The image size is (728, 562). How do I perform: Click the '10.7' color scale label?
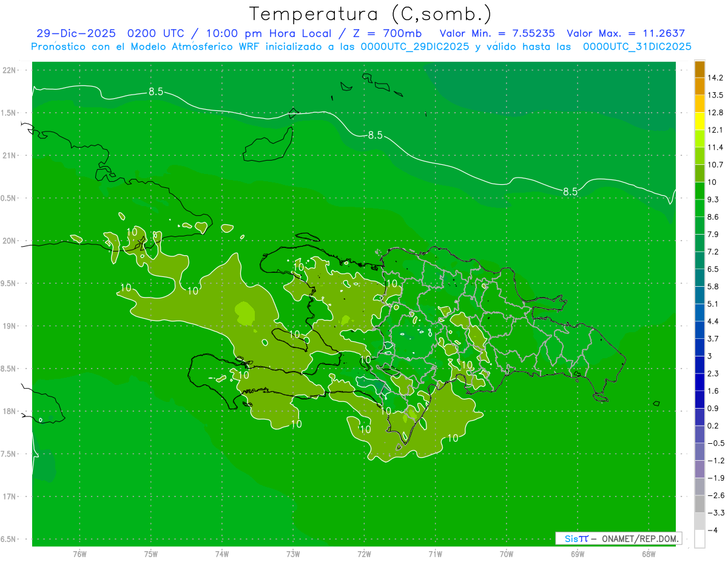[716, 165]
